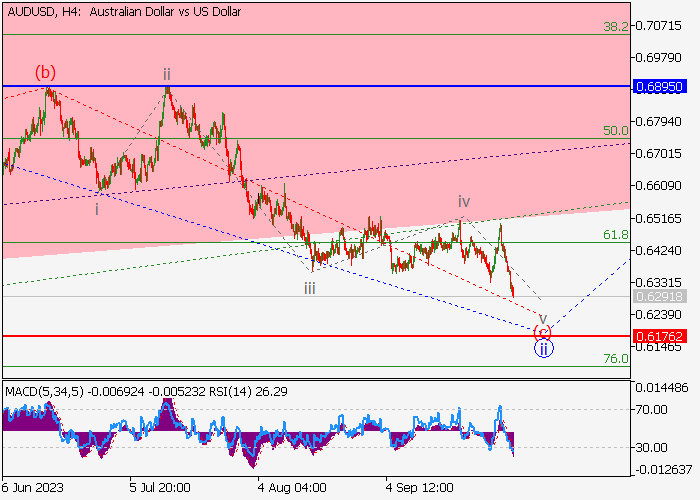Screen dimensions: 700x500
Task: Click the 0.63315 price axis value
Action: (658, 283)
